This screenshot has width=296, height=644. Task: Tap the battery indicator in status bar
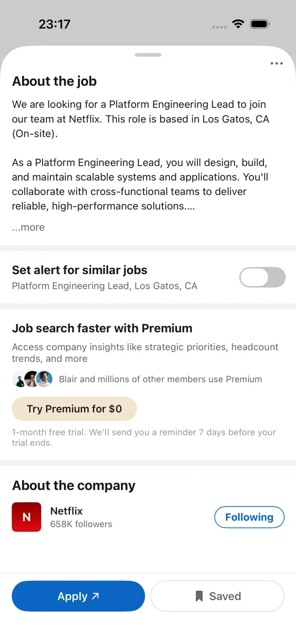(259, 24)
